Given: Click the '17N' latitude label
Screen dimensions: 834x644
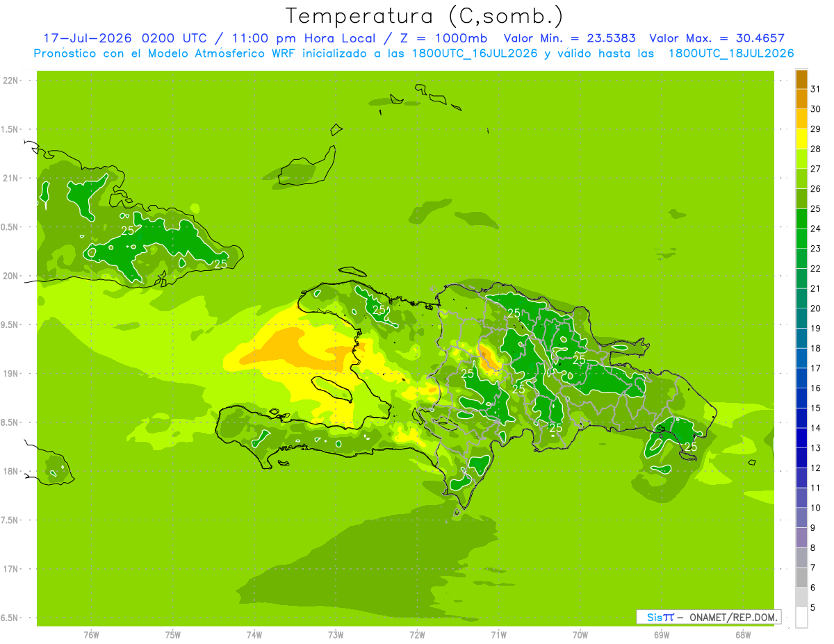Looking at the screenshot, I should pos(11,569).
